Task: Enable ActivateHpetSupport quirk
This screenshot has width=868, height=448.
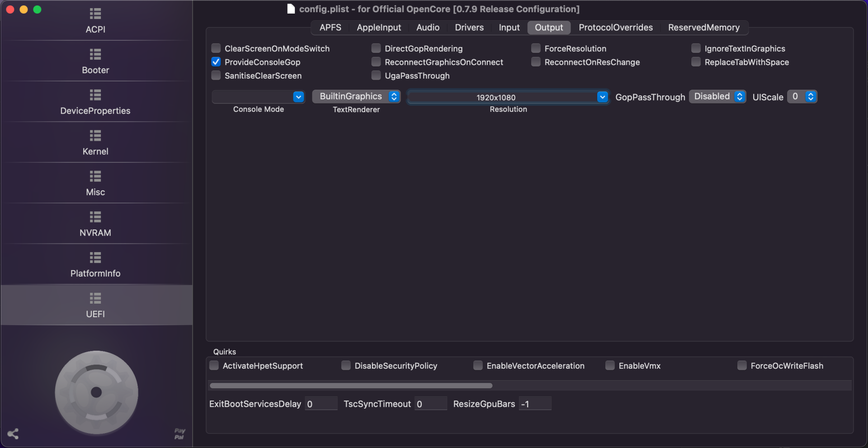Action: pos(214,366)
